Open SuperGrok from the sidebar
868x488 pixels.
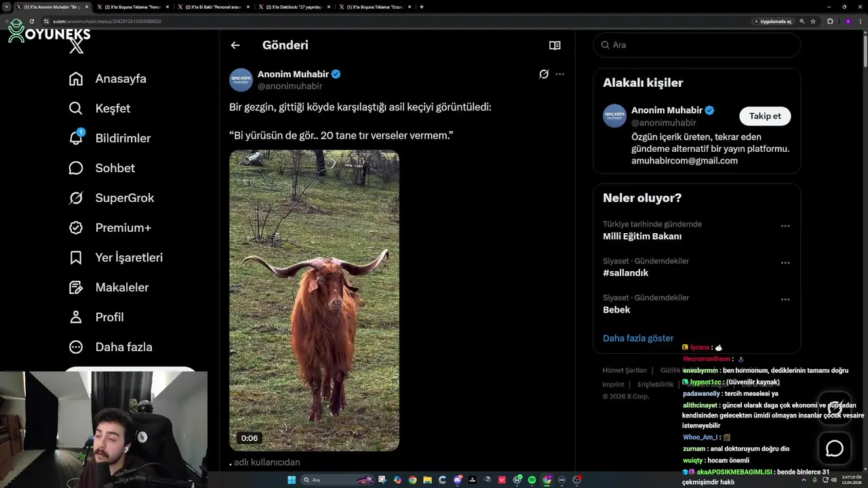(x=111, y=198)
